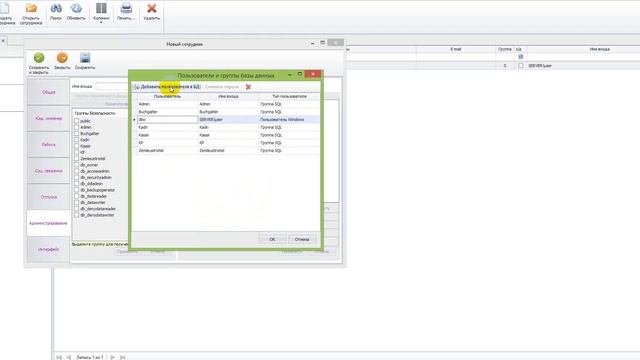Open the Отпуска side tab
640x360 pixels.
48,197
